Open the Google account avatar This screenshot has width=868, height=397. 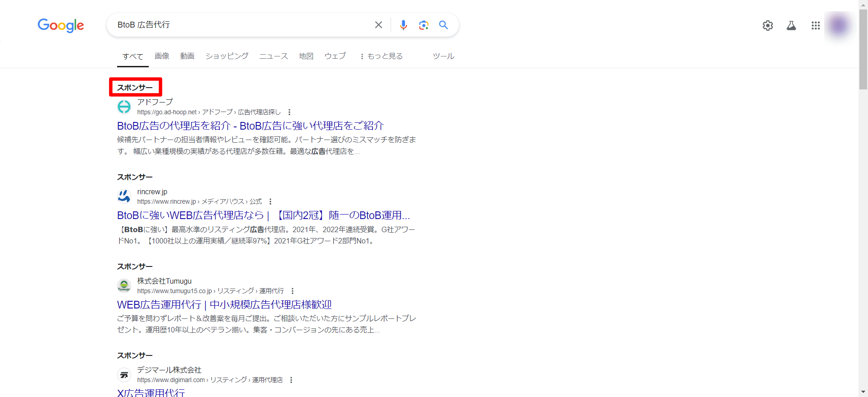pyautogui.click(x=839, y=25)
